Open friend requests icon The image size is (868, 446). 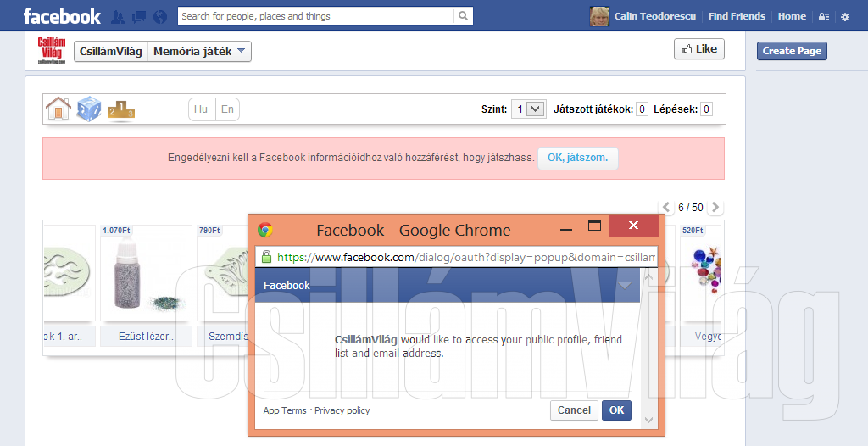[x=117, y=17]
